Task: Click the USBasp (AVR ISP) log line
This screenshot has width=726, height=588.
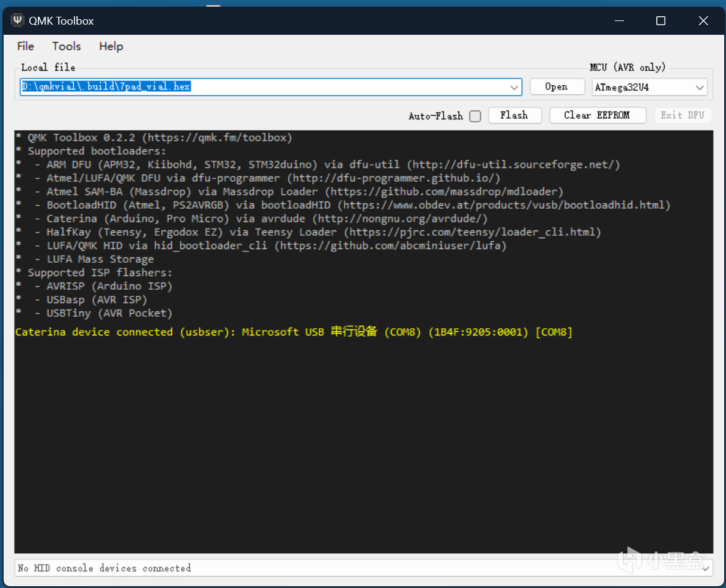Action: [81, 299]
